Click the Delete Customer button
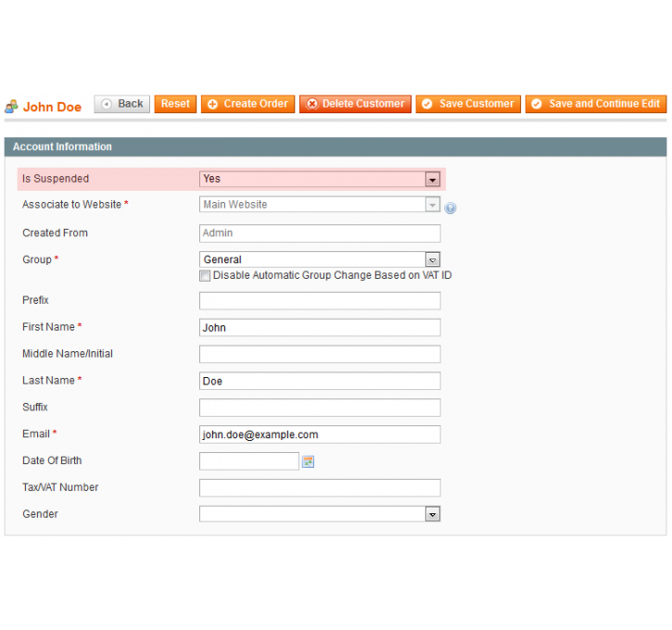This screenshot has height=630, width=672. (x=355, y=104)
